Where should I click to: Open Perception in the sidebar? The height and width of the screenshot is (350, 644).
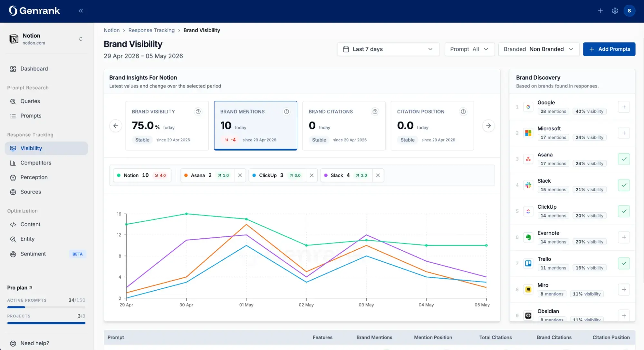(x=46, y=177)
